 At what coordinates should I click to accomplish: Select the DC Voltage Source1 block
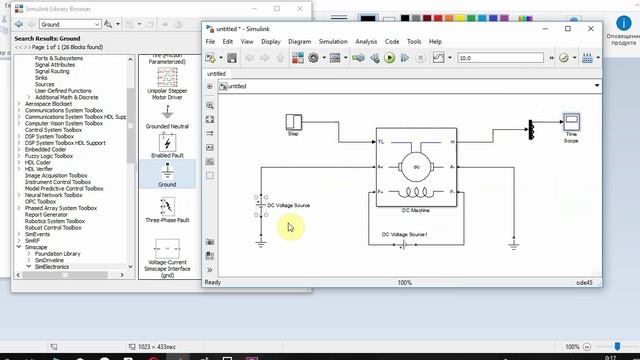404,245
